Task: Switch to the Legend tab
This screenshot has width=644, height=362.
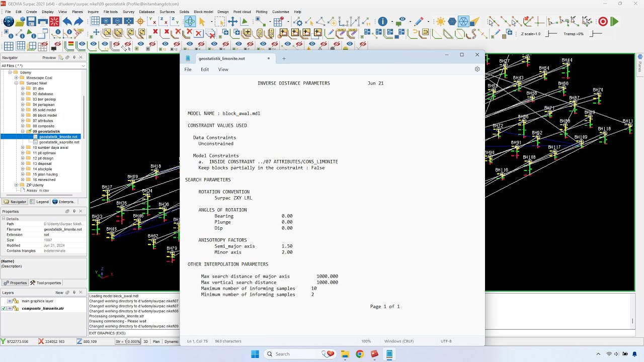Action: tap(39, 202)
